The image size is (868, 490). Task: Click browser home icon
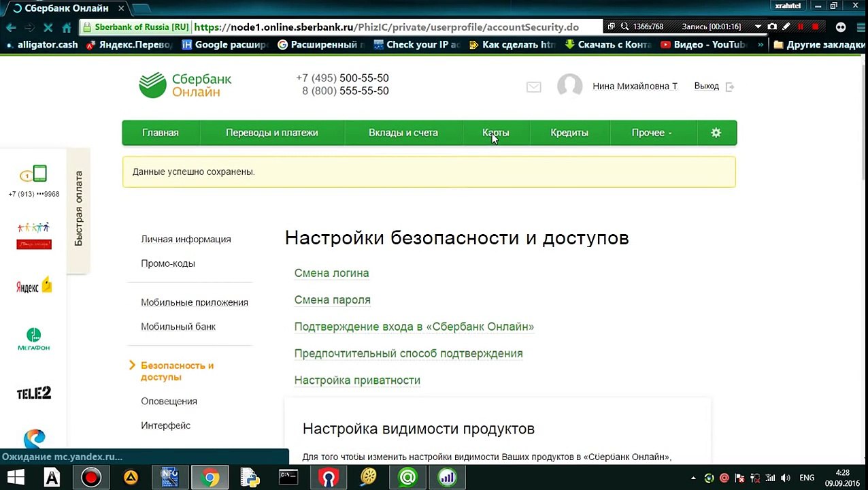point(66,27)
